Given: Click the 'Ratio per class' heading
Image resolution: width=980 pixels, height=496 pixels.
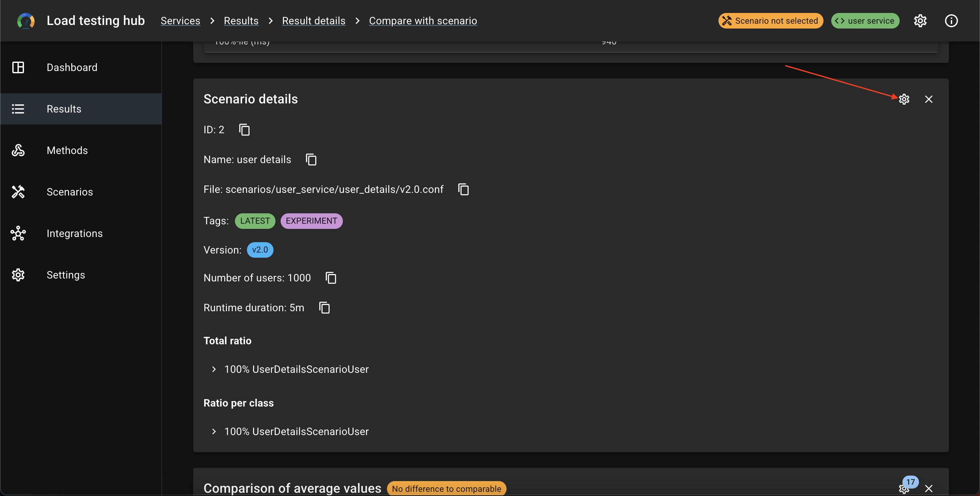Looking at the screenshot, I should tap(239, 403).
